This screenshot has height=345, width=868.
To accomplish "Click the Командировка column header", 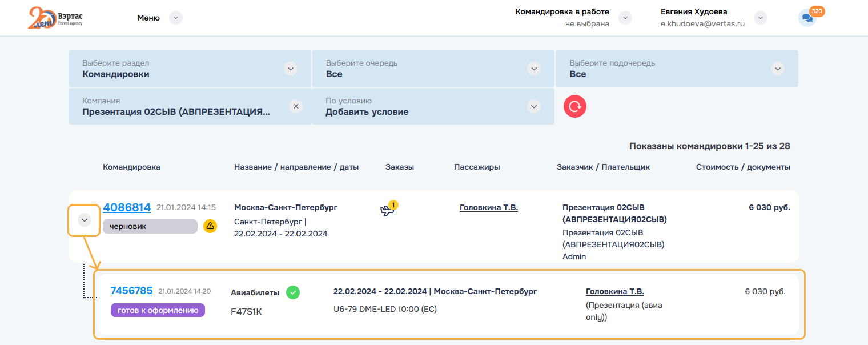I will [131, 167].
